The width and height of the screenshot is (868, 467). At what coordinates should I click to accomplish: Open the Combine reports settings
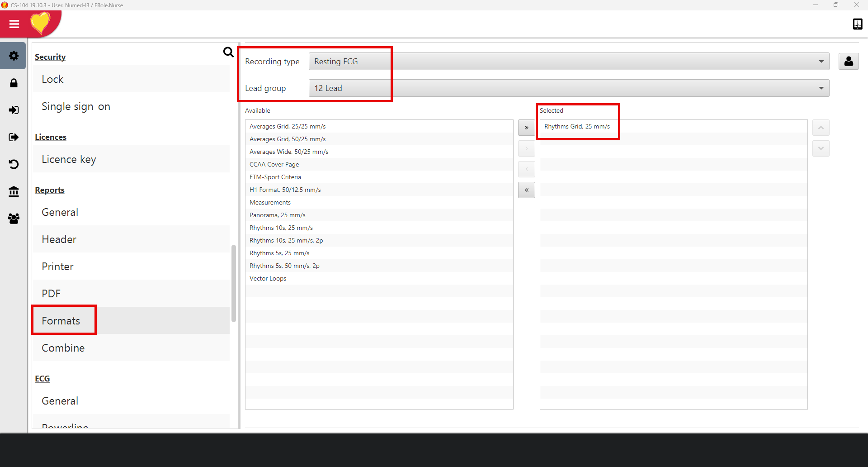tap(63, 348)
